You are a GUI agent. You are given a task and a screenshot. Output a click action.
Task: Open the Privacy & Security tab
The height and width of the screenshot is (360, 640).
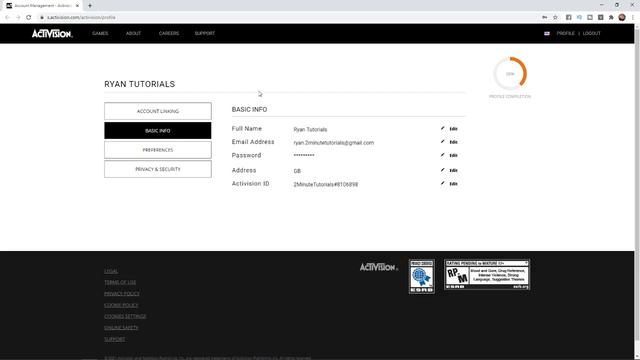(x=158, y=169)
